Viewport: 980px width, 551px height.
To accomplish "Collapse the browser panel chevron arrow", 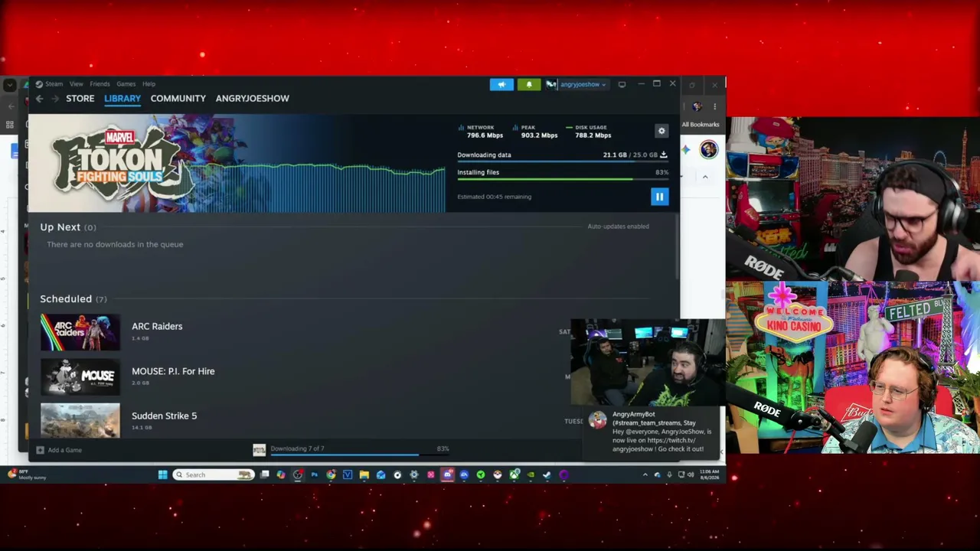I will (x=705, y=177).
